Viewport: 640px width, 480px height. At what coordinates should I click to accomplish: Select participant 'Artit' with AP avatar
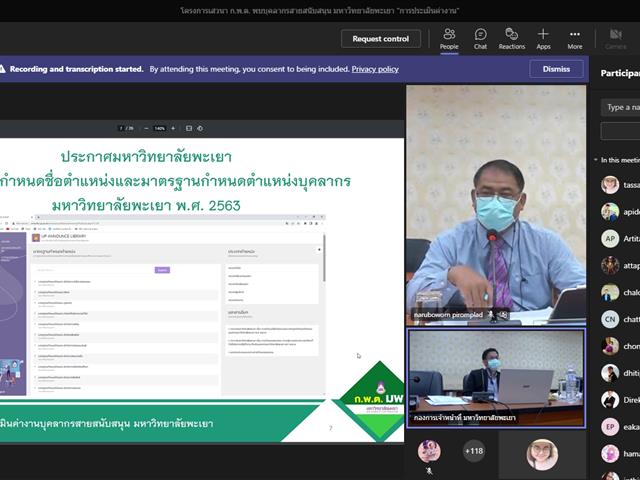(x=620, y=239)
